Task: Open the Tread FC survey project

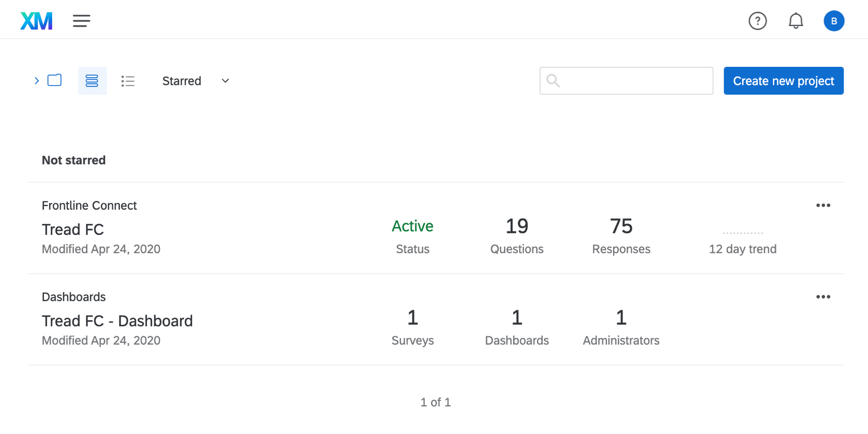Action: [x=73, y=229]
